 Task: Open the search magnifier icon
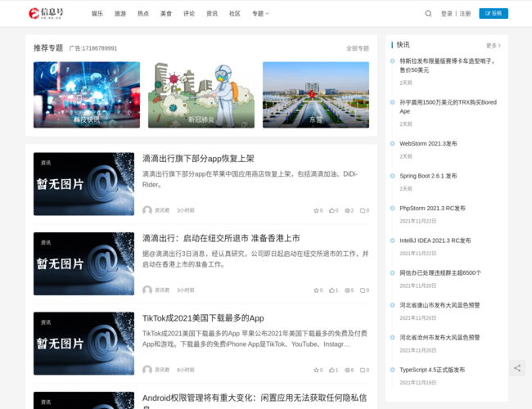pos(428,14)
